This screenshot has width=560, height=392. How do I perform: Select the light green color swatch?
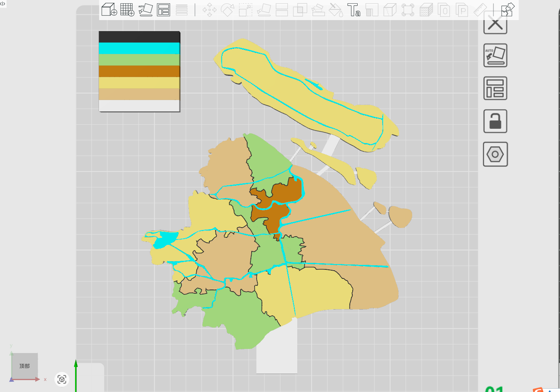click(x=139, y=60)
